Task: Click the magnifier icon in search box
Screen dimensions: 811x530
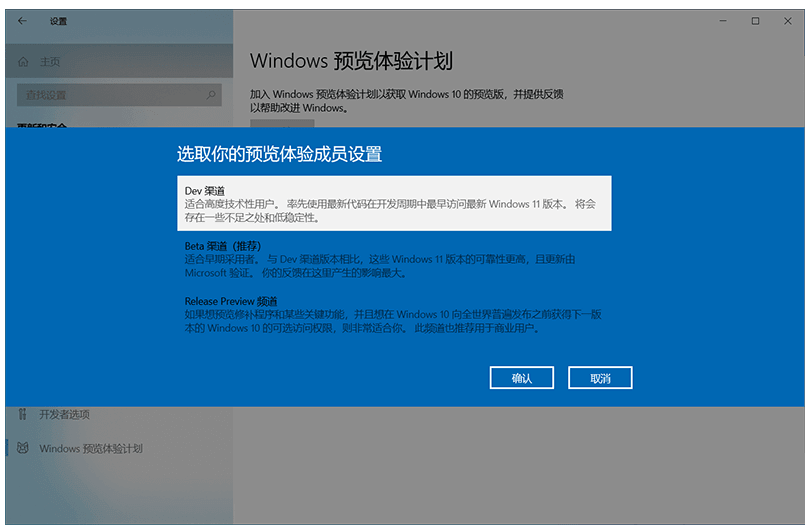Action: pyautogui.click(x=211, y=95)
